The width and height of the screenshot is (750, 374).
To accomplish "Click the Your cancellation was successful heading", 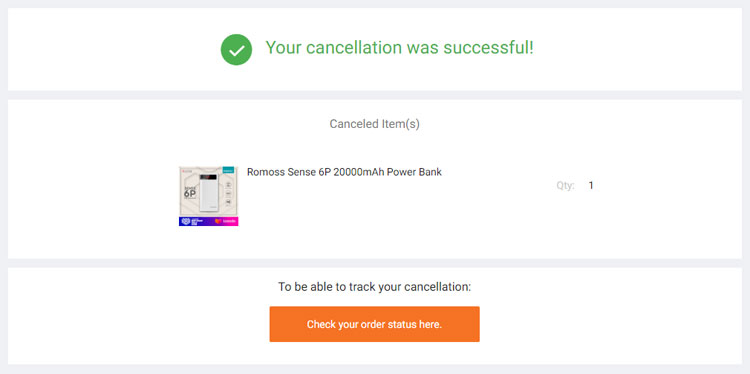I will [399, 48].
